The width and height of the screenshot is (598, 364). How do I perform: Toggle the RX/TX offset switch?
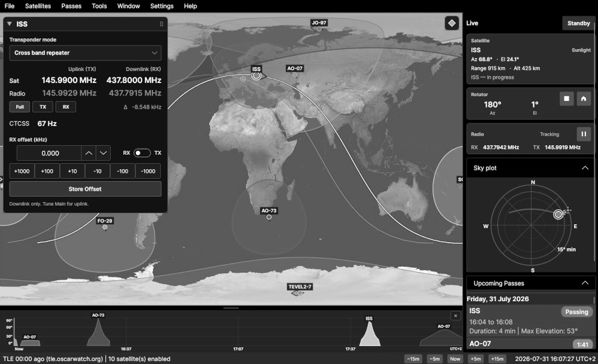click(142, 153)
